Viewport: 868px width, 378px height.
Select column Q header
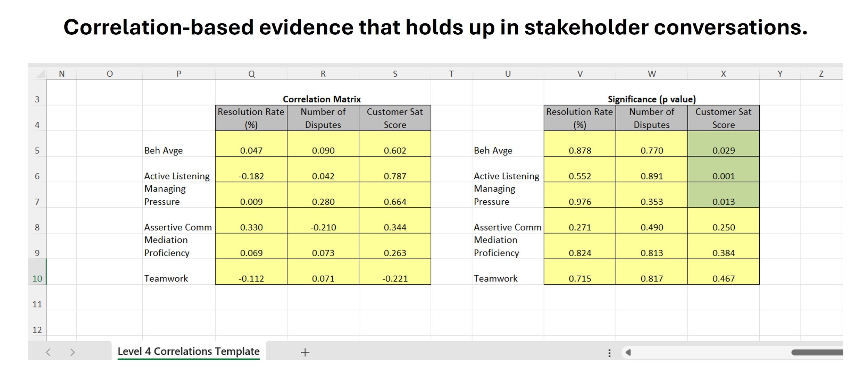251,74
